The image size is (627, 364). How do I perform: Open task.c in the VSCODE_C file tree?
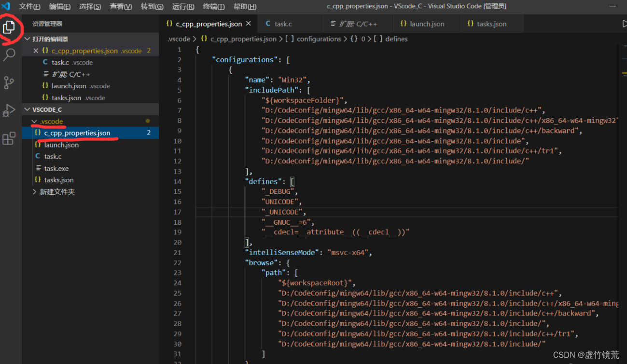pos(90,156)
